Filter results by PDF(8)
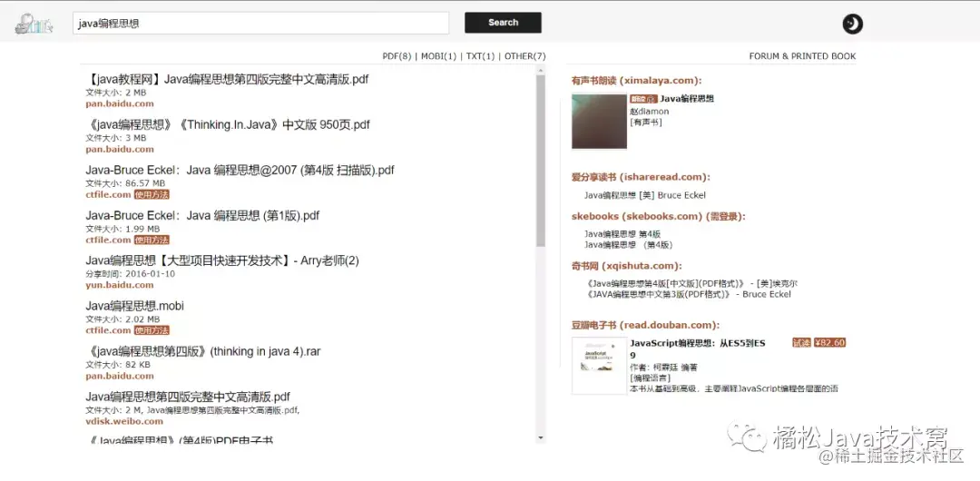This screenshot has width=980, height=481. [397, 56]
